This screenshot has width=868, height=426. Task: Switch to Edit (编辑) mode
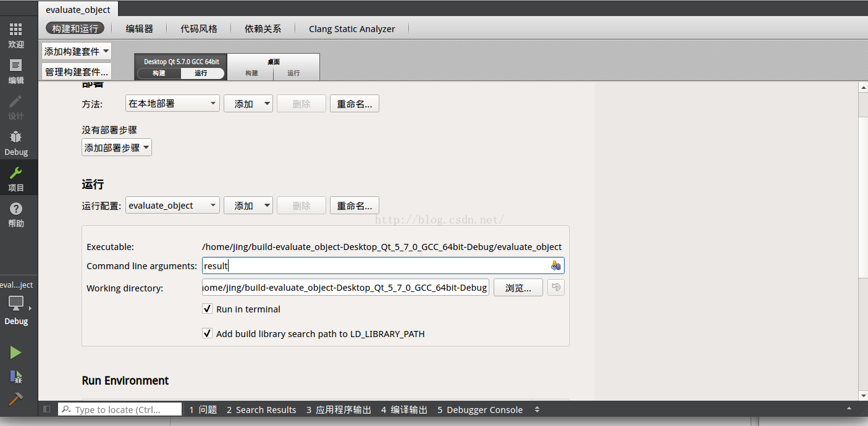tap(16, 72)
